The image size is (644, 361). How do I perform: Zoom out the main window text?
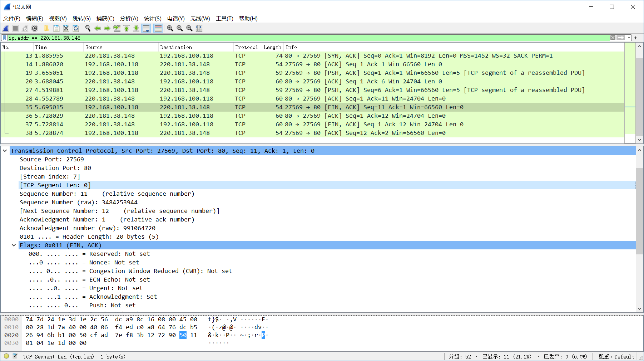click(180, 28)
